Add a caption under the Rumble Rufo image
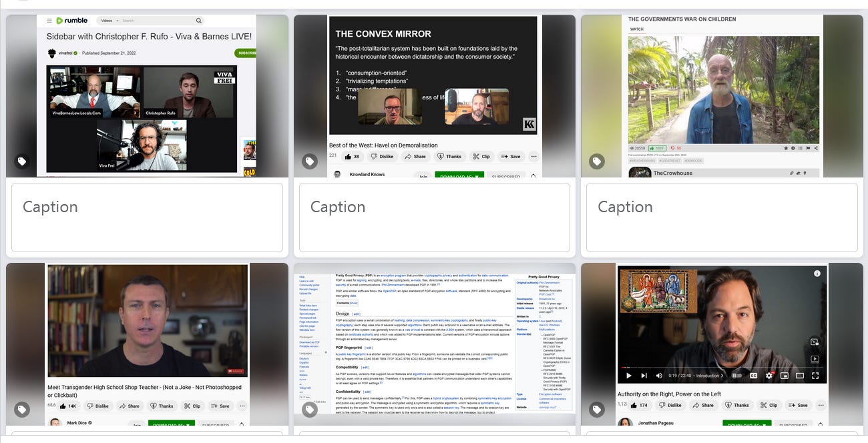The height and width of the screenshot is (443, 868). [147, 217]
